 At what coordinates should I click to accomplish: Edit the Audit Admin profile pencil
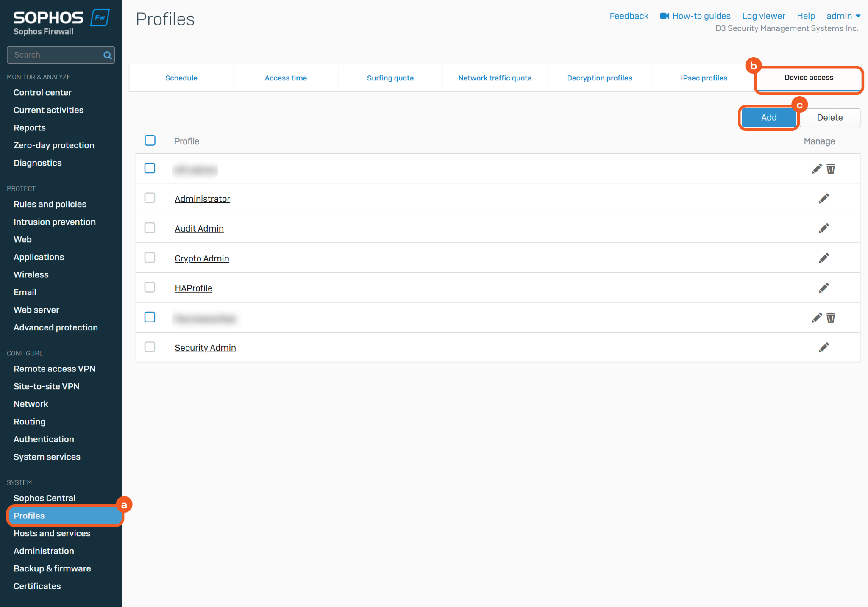coord(823,228)
